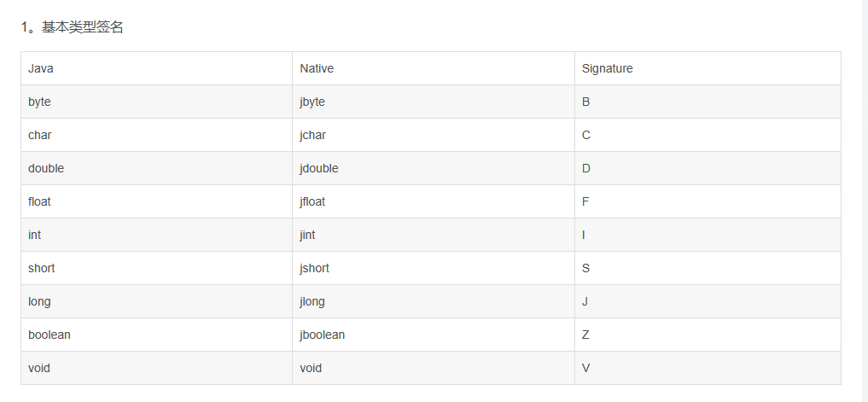Click signature "J" in the long row

tap(585, 301)
